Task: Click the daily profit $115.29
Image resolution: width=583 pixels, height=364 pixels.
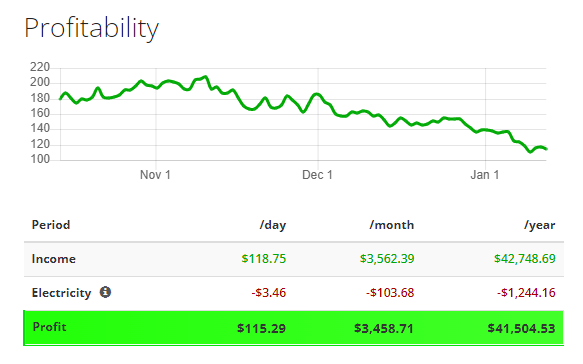Action: [x=261, y=329]
